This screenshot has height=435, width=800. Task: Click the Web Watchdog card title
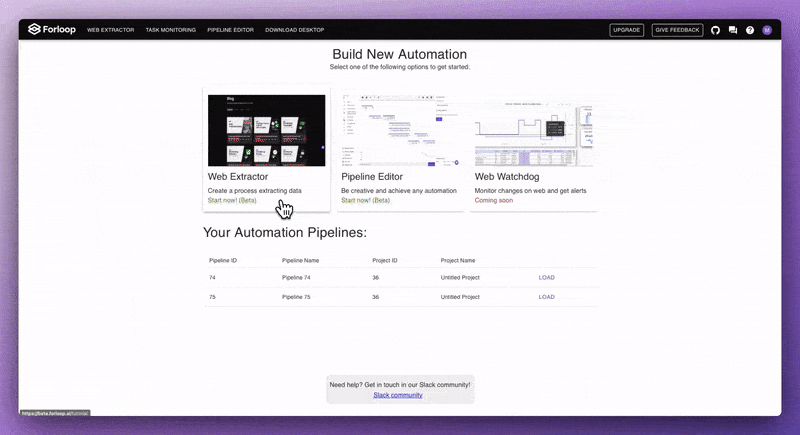click(x=507, y=176)
